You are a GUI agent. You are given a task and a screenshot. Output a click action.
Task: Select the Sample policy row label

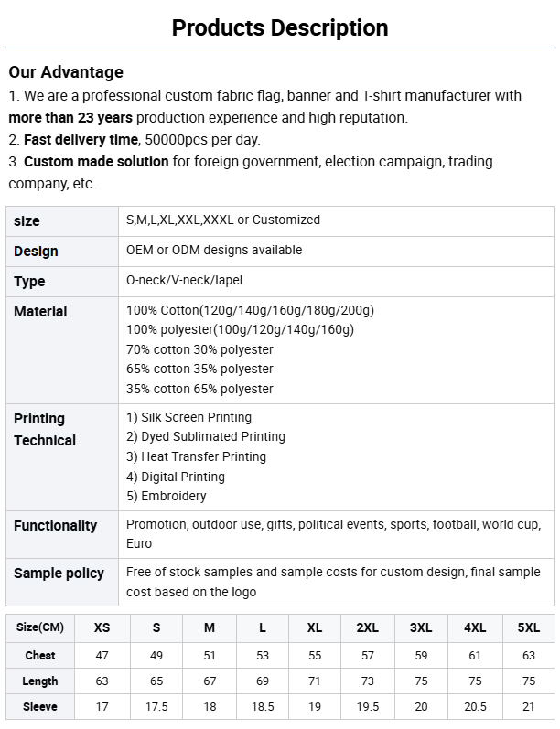(59, 574)
